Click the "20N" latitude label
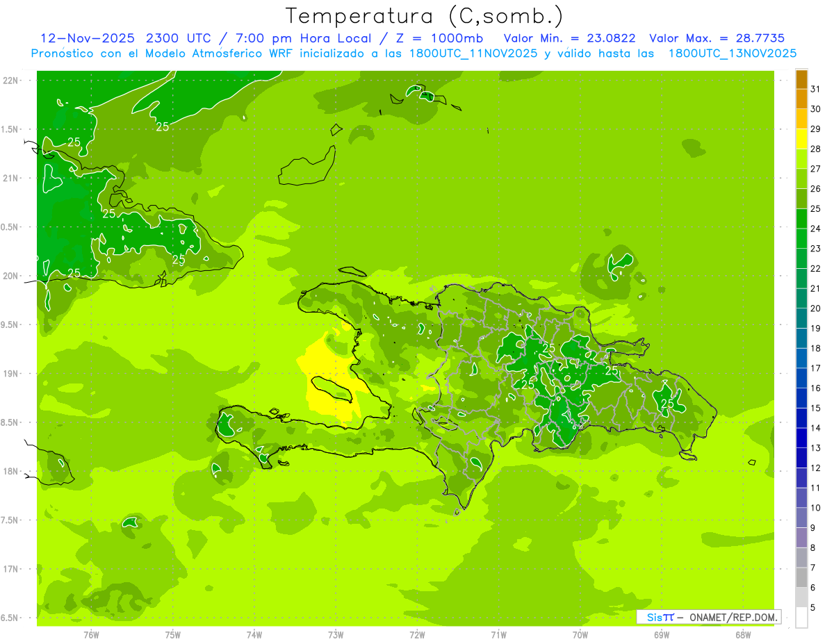 (12, 276)
